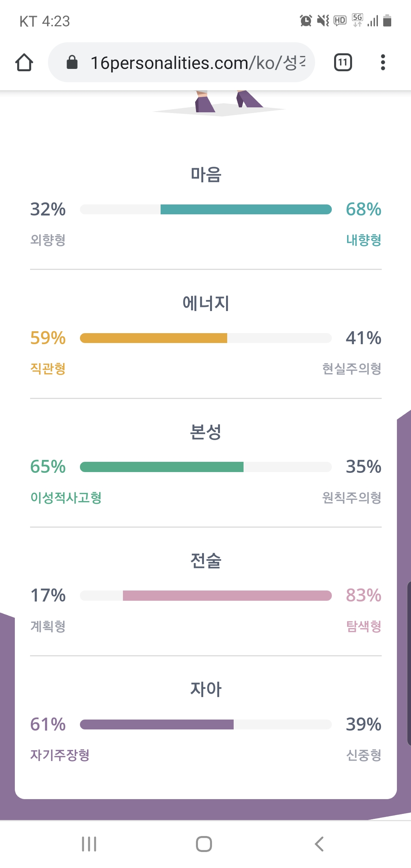Tap the 68% introvert percentage

(x=363, y=209)
